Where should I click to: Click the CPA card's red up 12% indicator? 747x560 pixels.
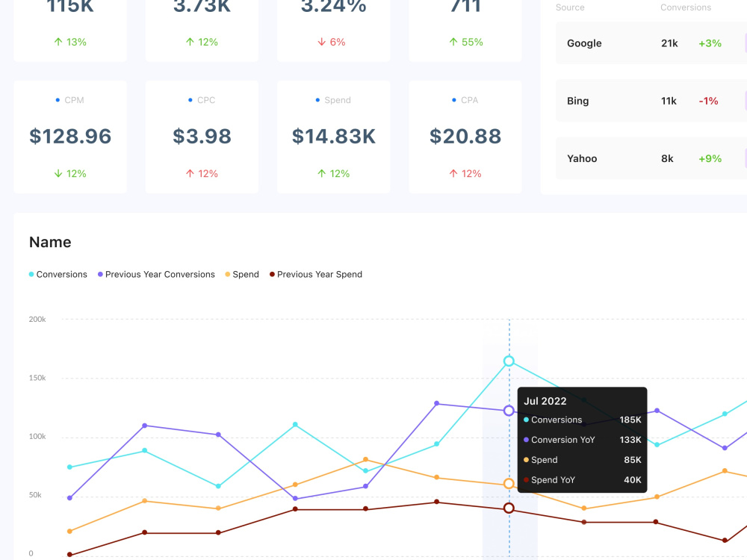tap(465, 174)
